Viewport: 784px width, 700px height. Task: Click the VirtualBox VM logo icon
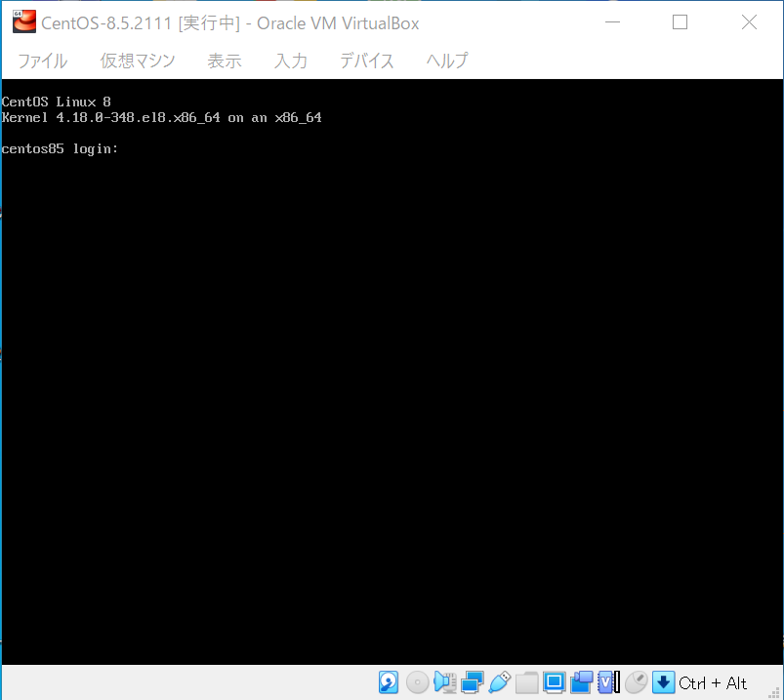click(24, 22)
